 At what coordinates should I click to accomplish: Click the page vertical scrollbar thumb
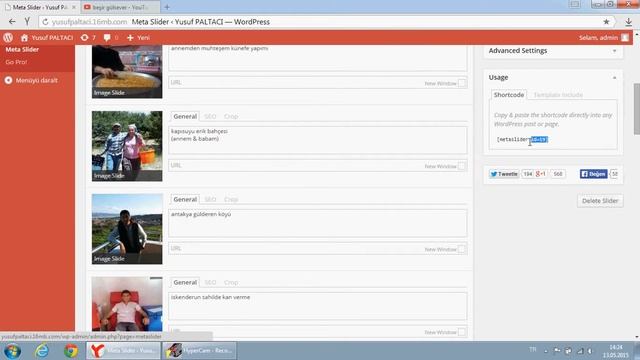tap(636, 109)
